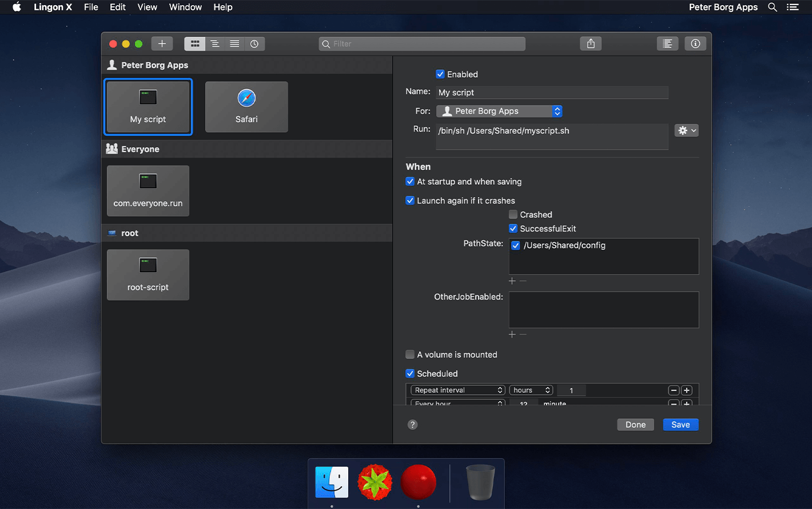Click the root section header

[x=247, y=233]
